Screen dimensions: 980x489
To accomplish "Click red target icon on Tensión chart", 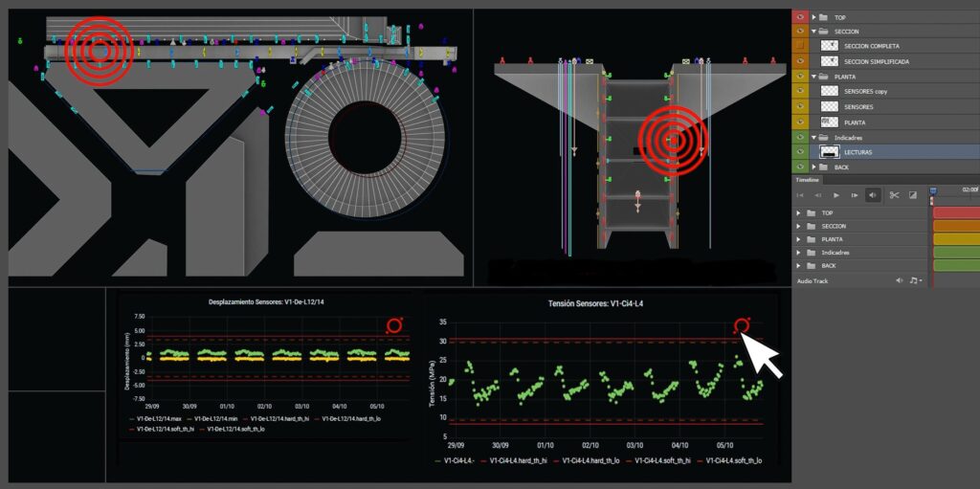I will (742, 326).
